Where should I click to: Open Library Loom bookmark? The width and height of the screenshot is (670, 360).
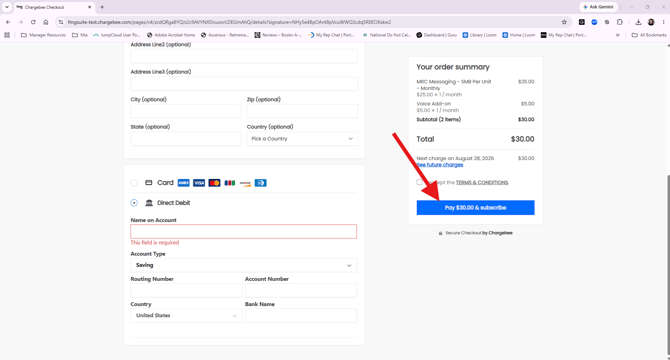click(479, 35)
